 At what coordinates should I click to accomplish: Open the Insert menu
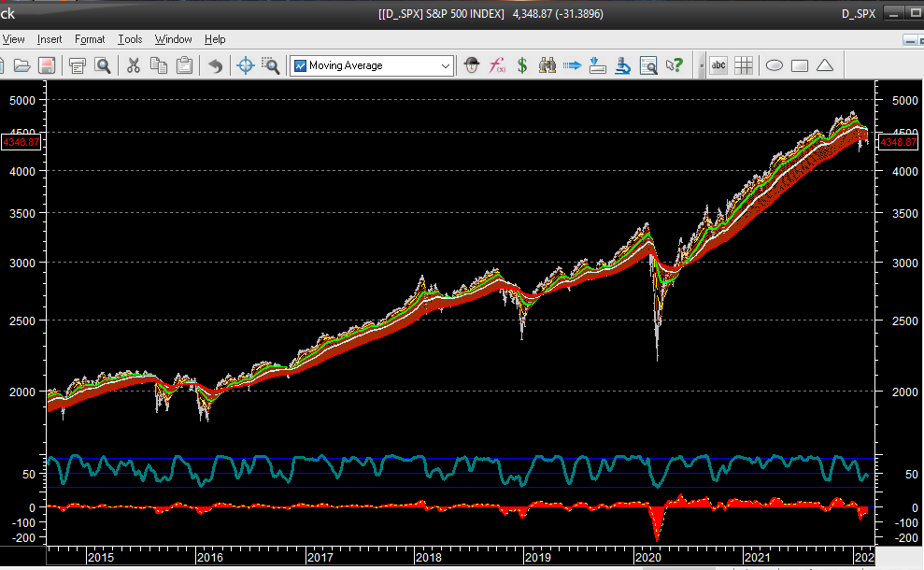50,39
